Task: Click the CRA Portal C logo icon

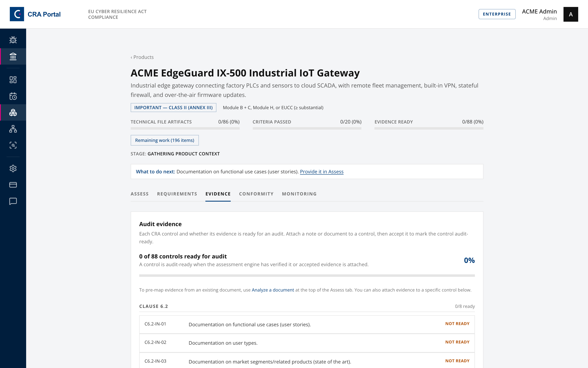Action: click(x=17, y=14)
